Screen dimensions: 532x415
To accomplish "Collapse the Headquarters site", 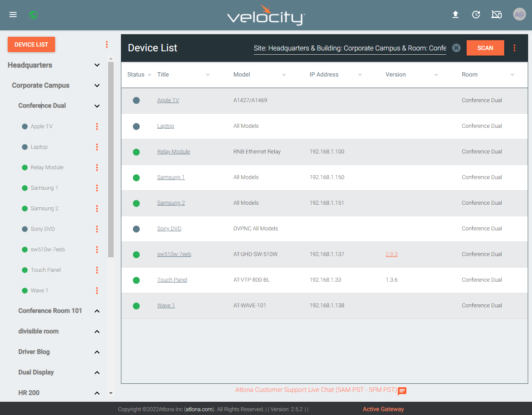I will (97, 65).
